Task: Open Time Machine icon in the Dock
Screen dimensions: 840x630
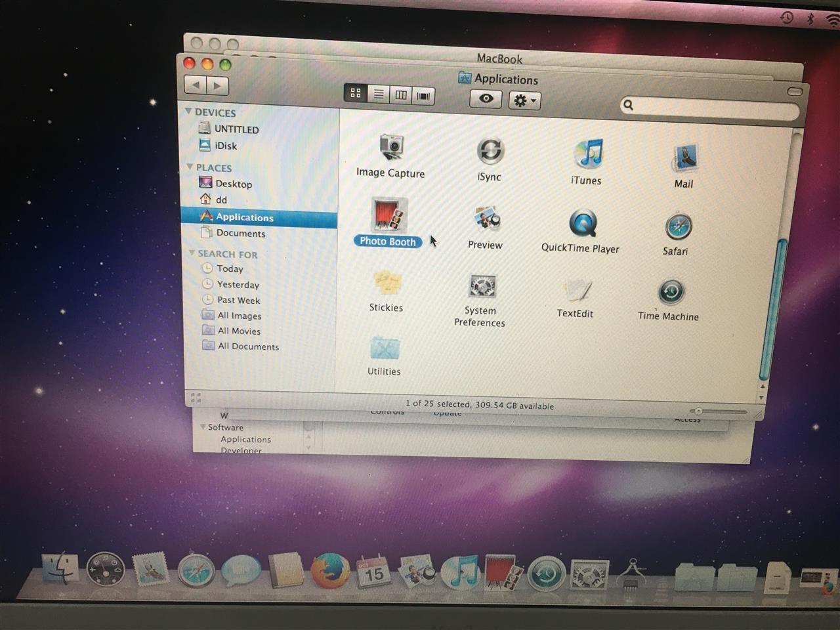Action: [547, 574]
